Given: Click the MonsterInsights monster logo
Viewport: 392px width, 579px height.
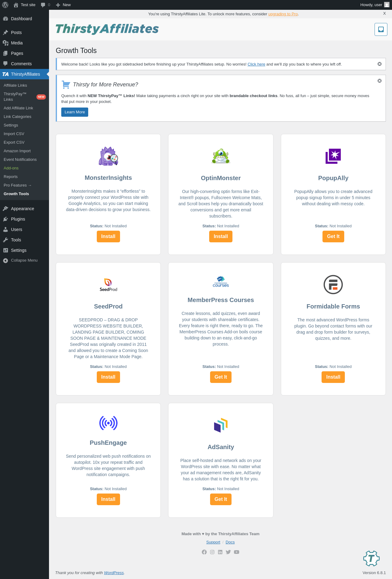Looking at the screenshot, I should coord(108,156).
